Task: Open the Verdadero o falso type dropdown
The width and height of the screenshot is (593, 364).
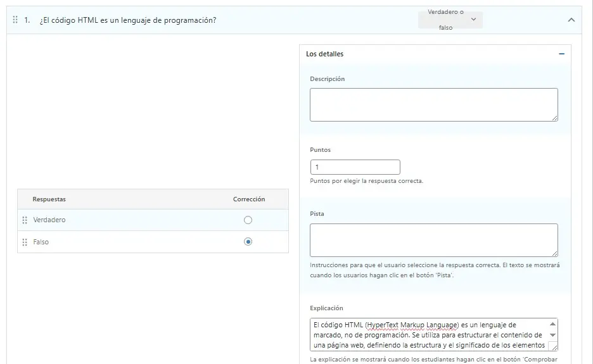Action: (450, 20)
